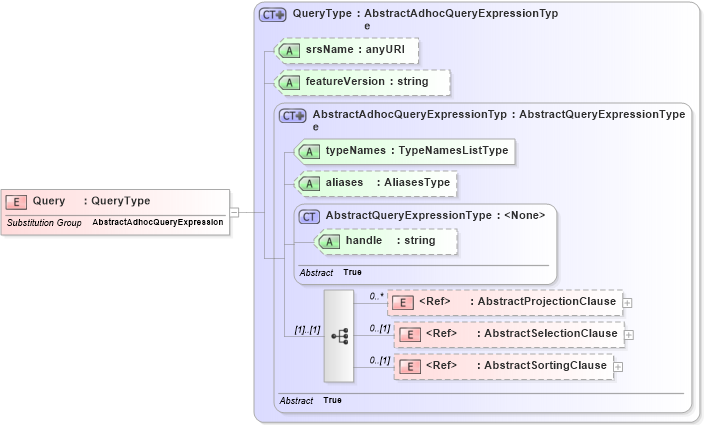Click the '0..*' cardinality of AbstractProjectionClause

point(377,296)
